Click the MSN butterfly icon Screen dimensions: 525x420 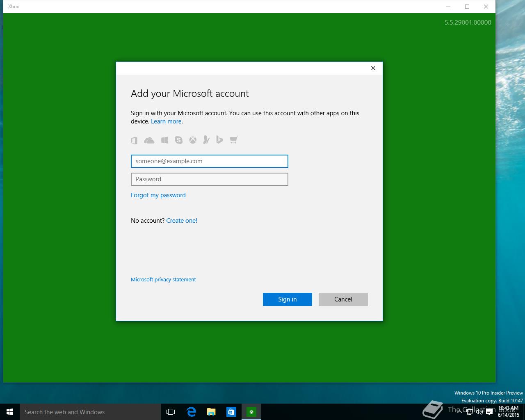[x=206, y=140]
